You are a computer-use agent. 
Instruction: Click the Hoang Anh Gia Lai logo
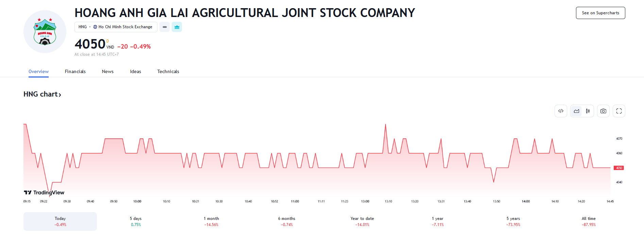pyautogui.click(x=45, y=32)
